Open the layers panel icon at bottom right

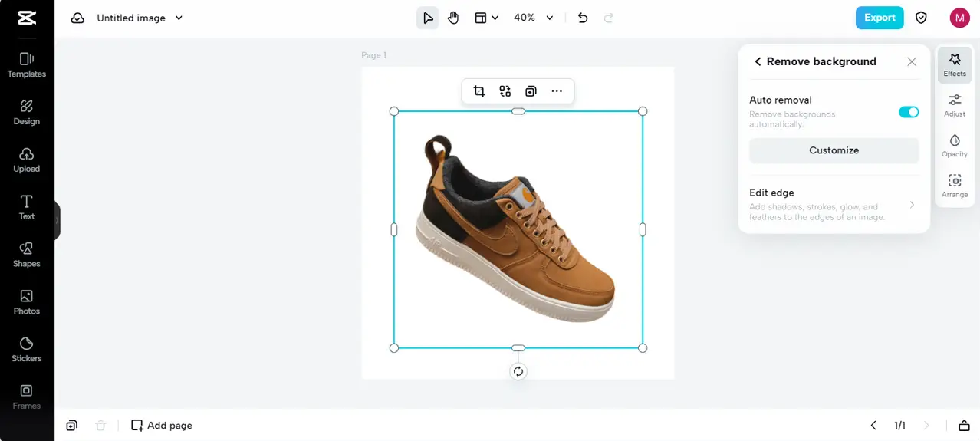tap(964, 426)
